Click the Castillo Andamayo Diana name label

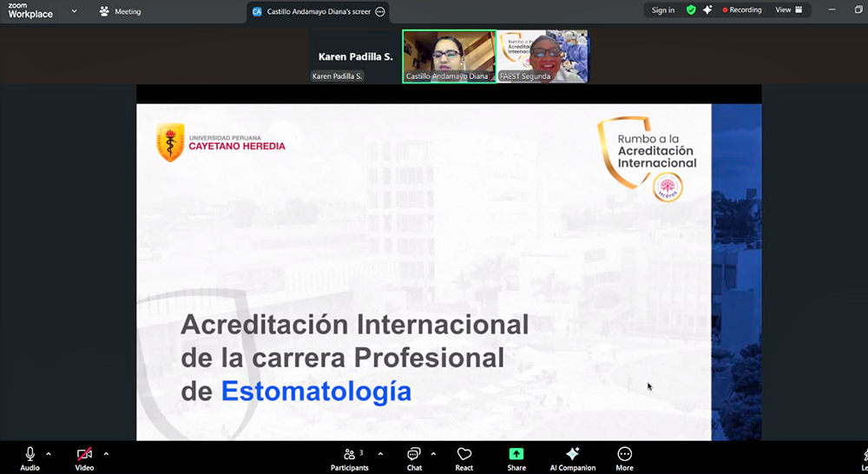pyautogui.click(x=447, y=76)
